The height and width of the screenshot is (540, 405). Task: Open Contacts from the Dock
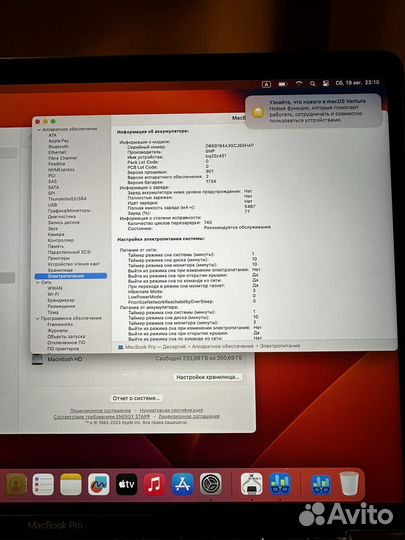click(x=16, y=484)
